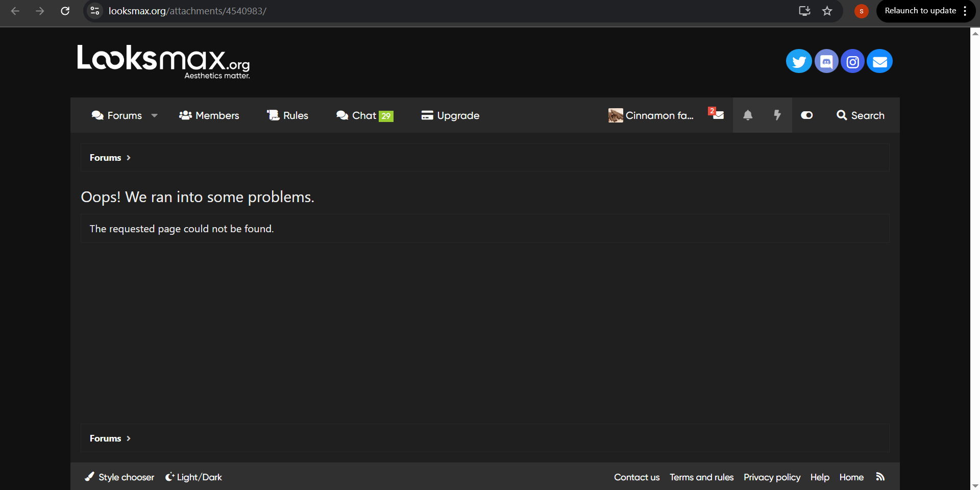Toggle bookmark star in the address bar
Screen dimensions: 980x490
point(827,11)
